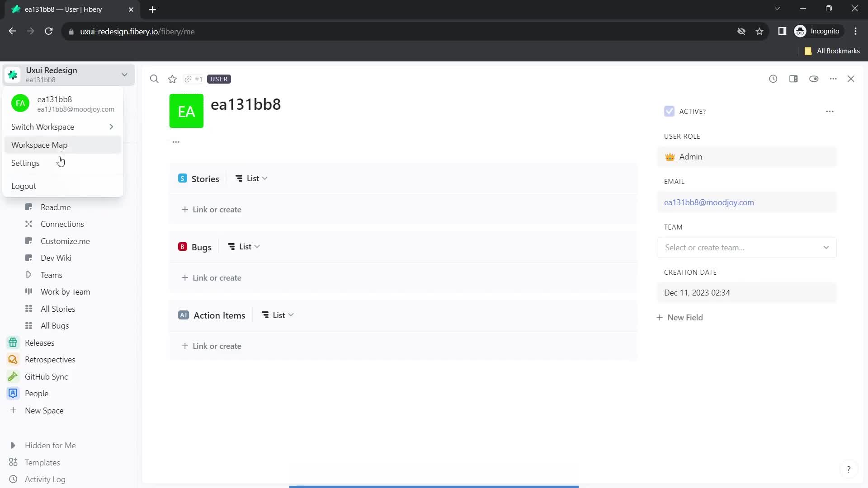The image size is (868, 488).
Task: Select Settings menu option
Action: tap(25, 163)
